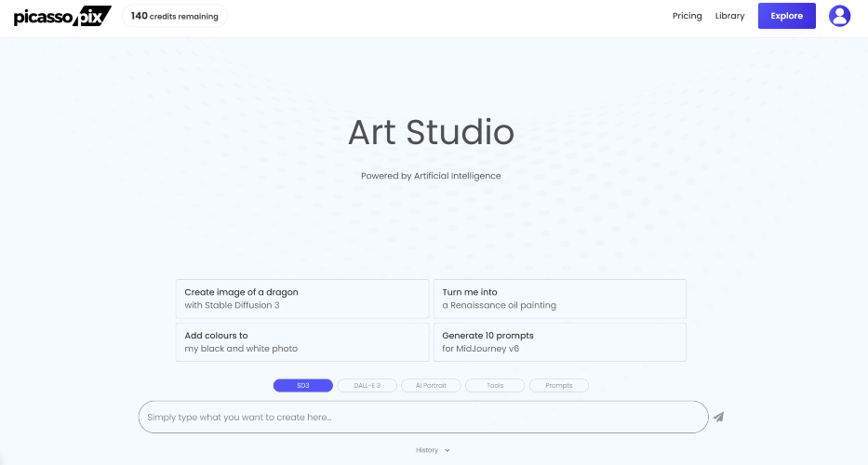Click the picasso pix logo

62,16
